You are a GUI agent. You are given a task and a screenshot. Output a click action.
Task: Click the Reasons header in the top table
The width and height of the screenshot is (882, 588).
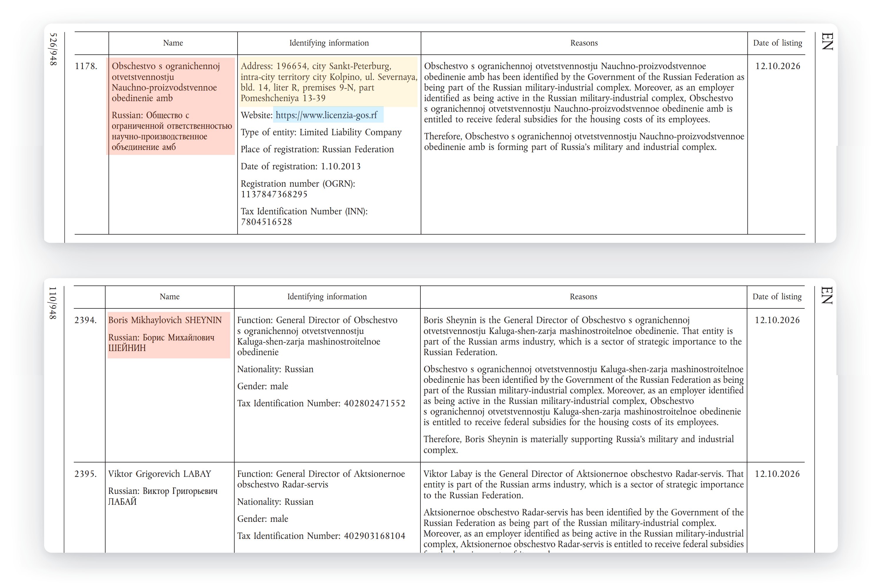tap(584, 43)
